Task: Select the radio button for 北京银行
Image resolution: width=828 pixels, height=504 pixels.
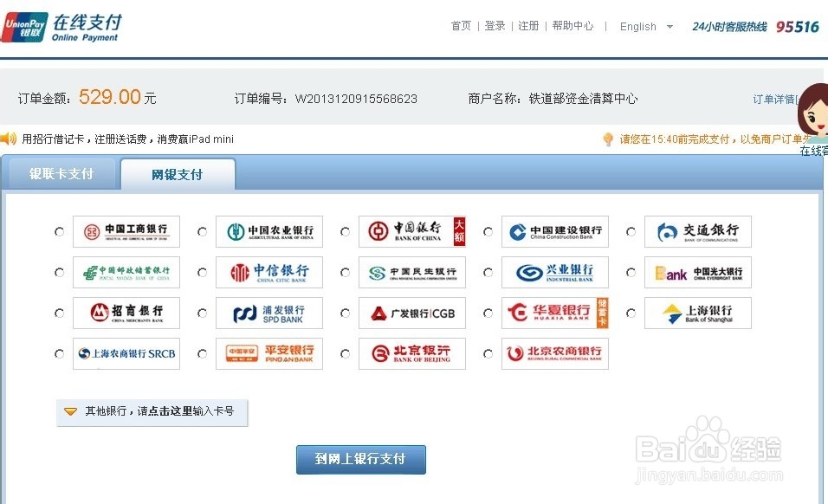Action: pos(345,353)
